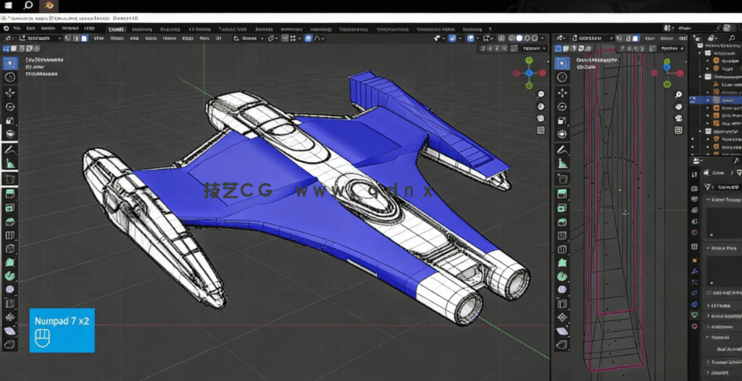Select the Move tool in right viewport toolbar

tap(562, 93)
